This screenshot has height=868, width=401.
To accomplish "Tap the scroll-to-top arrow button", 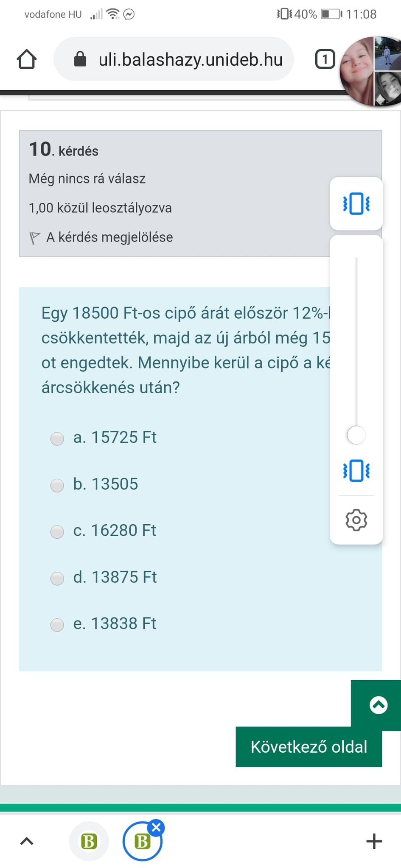I will pyautogui.click(x=379, y=705).
